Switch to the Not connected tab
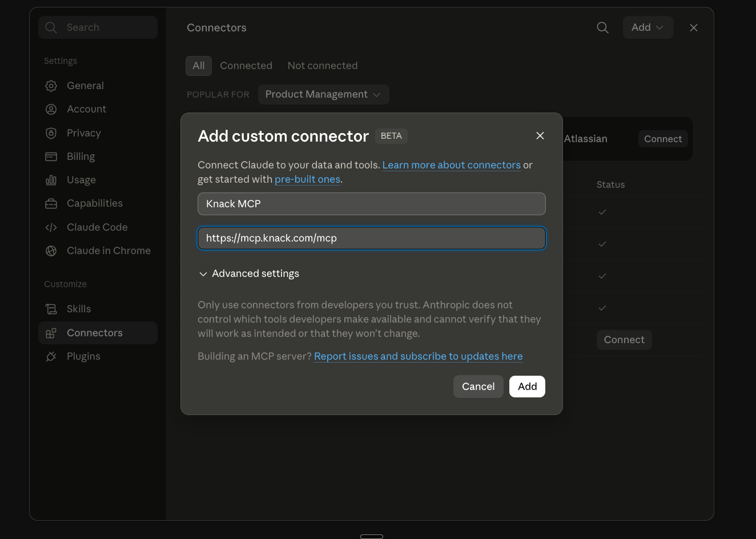This screenshot has width=756, height=539. (323, 66)
